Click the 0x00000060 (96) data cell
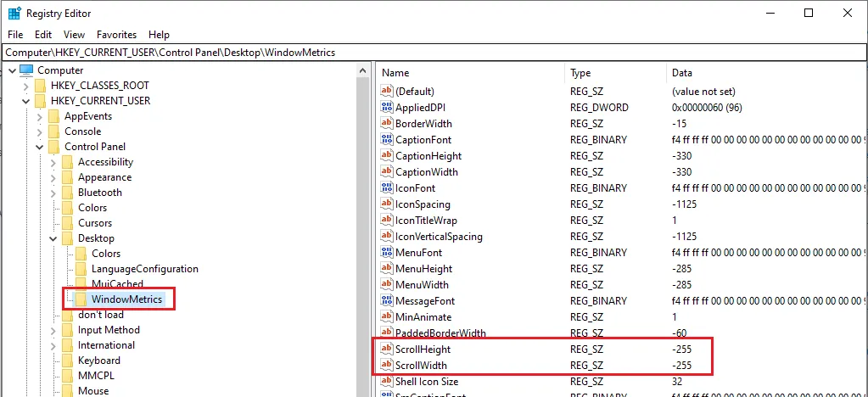The height and width of the screenshot is (397, 868). (705, 108)
